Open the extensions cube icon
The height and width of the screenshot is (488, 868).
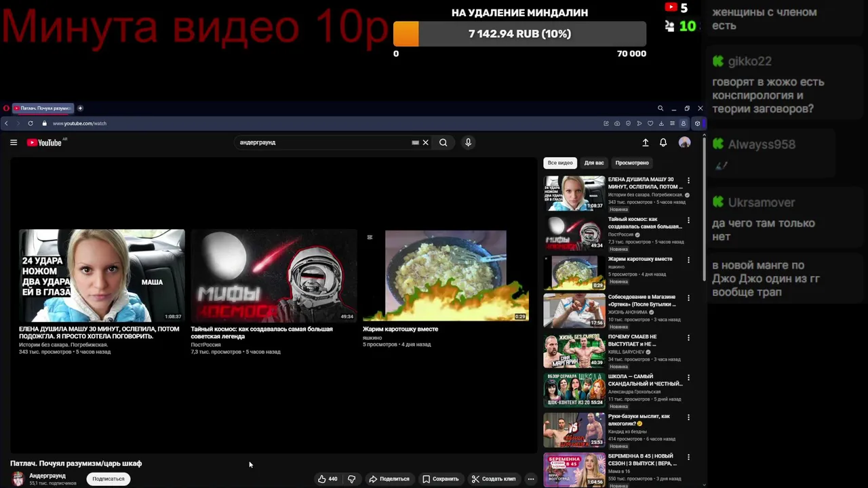tap(697, 123)
